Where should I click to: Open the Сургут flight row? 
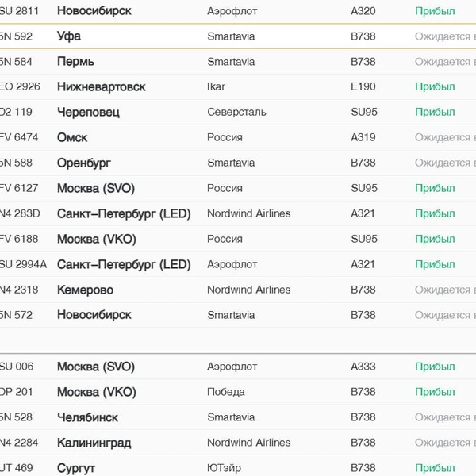(x=76, y=468)
